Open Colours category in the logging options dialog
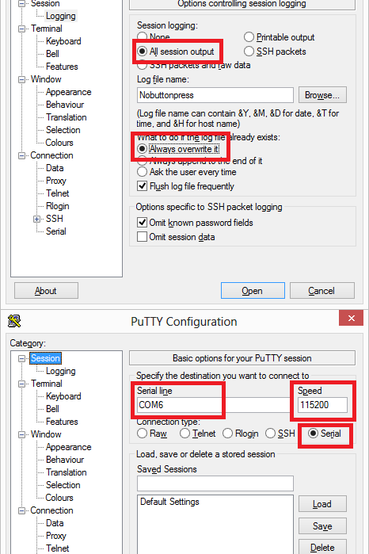Viewport: 369px width, 554px height. pos(59,143)
